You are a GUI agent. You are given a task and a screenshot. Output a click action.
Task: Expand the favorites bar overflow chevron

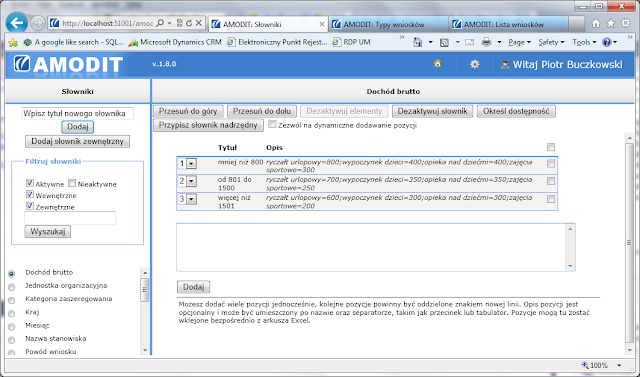(x=402, y=38)
